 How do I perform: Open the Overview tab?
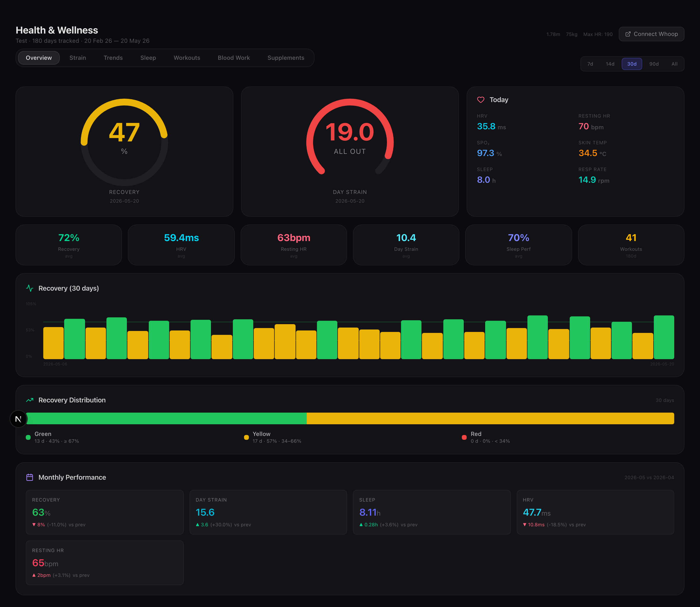pyautogui.click(x=39, y=58)
